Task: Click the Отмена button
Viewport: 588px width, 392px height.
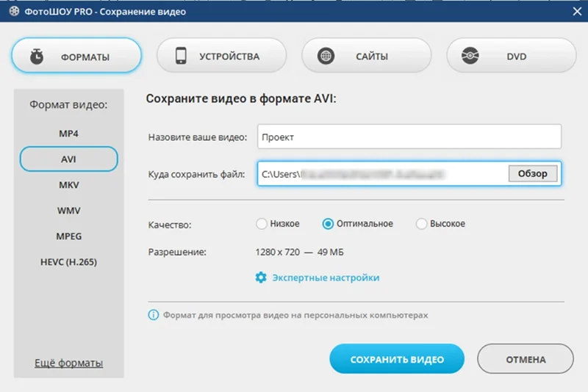Action: [x=525, y=360]
